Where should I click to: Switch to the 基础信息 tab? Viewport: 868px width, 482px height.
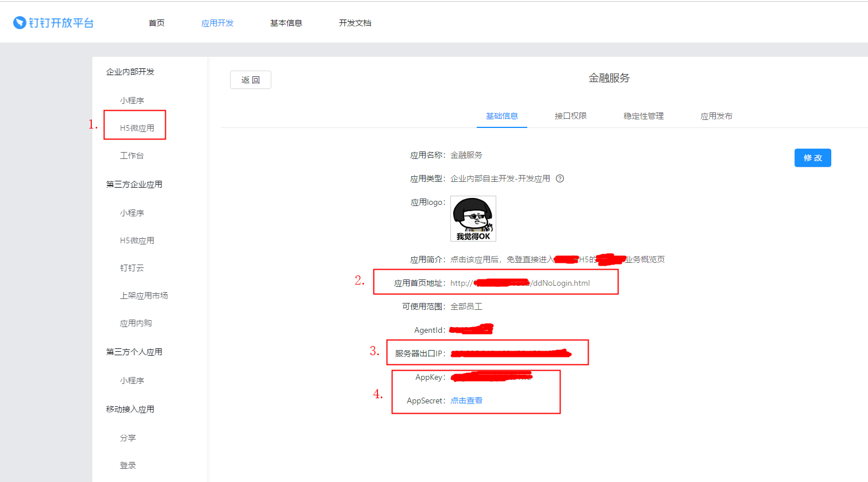click(502, 116)
